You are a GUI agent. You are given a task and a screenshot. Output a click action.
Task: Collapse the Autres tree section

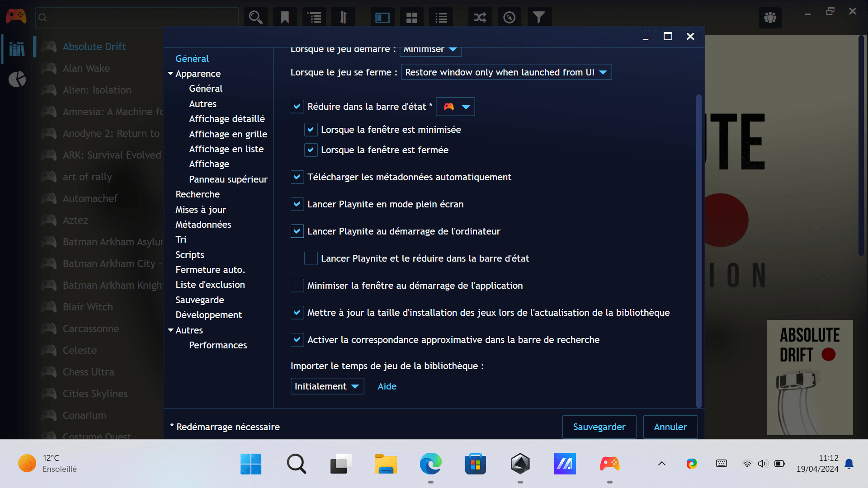tap(170, 330)
